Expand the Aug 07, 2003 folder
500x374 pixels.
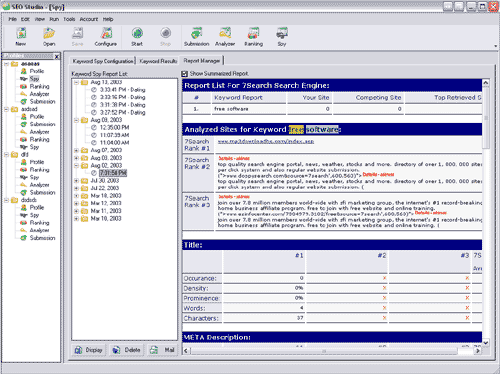pos(76,150)
